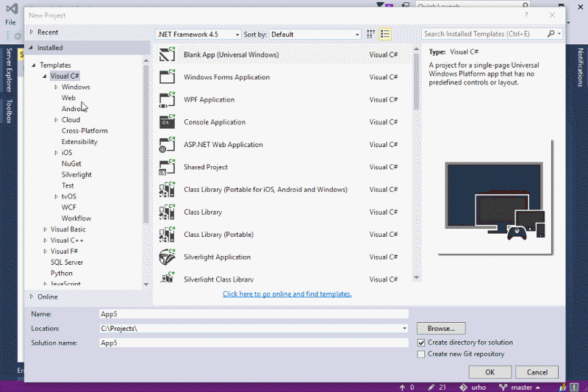Viewport: 588px width, 392px height.
Task: Click the template list scroll down arrow
Action: pyautogui.click(x=416, y=277)
